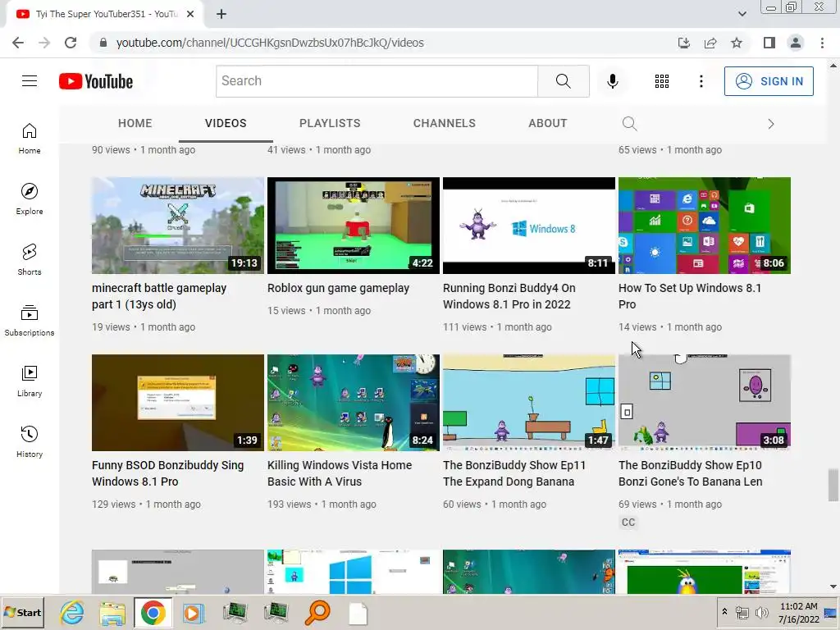The width and height of the screenshot is (840, 630).
Task: Open History in the sidebar
Action: (x=30, y=441)
